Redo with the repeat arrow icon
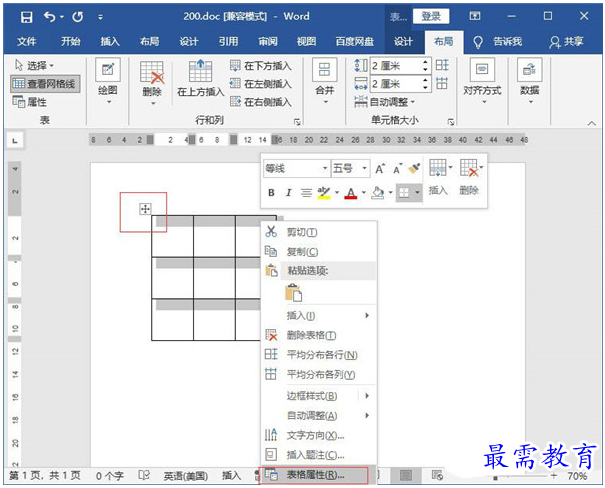Viewport: 605px width, 488px height. pyautogui.click(x=78, y=17)
